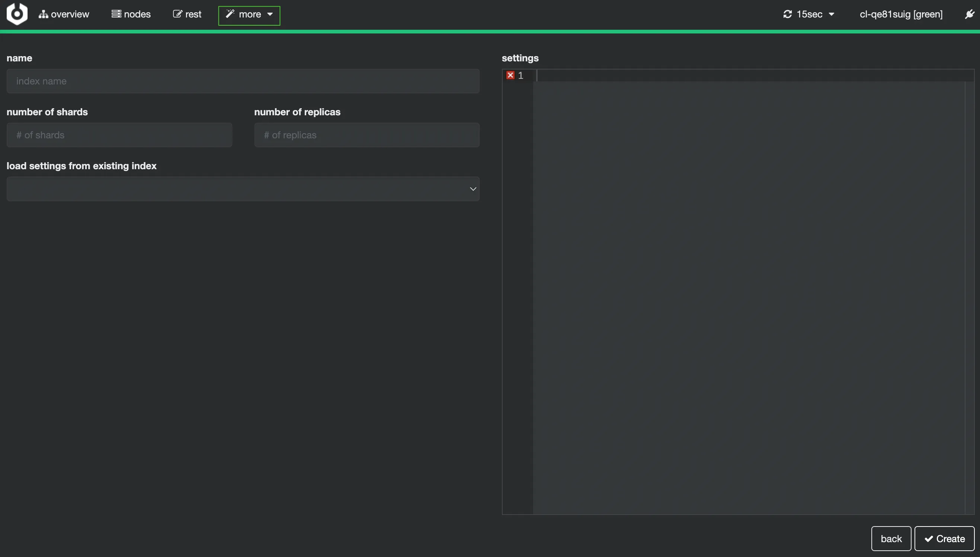Focus the number of shards field
The height and width of the screenshot is (557, 980).
[x=119, y=135]
